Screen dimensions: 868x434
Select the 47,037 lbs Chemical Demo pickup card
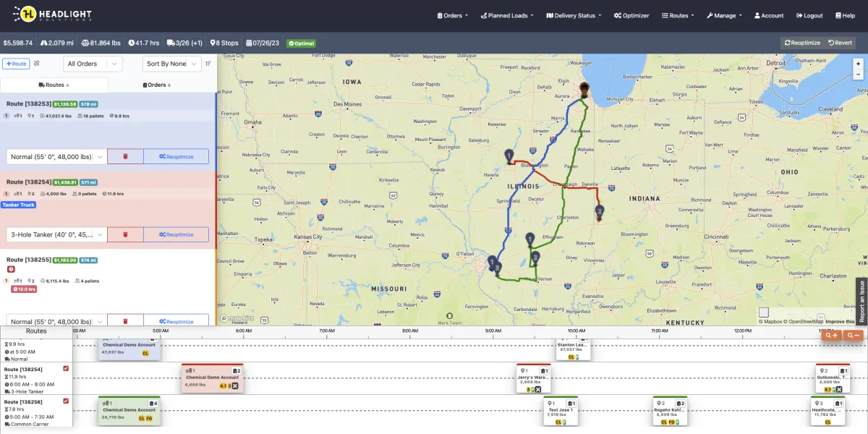(129, 349)
